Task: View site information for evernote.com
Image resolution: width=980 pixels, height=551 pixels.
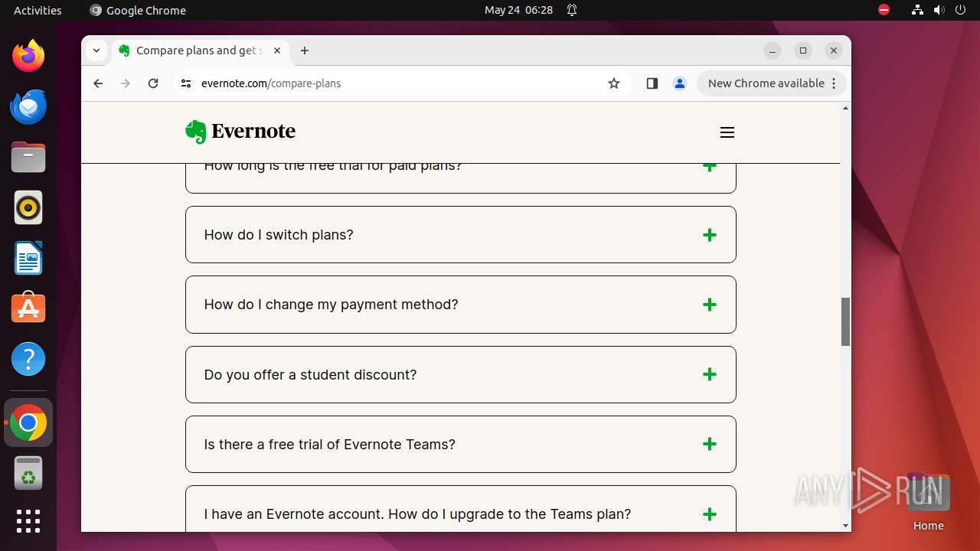Action: [186, 83]
